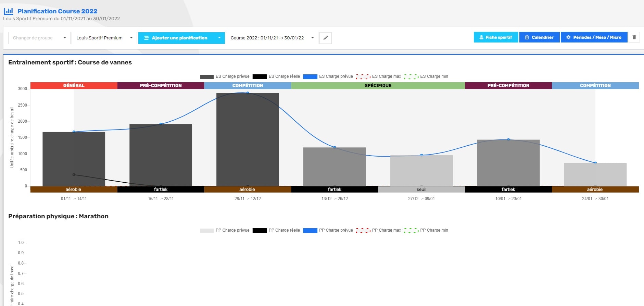Open the Calendrier view
Viewport: 644px width, 306px height.
tap(539, 37)
